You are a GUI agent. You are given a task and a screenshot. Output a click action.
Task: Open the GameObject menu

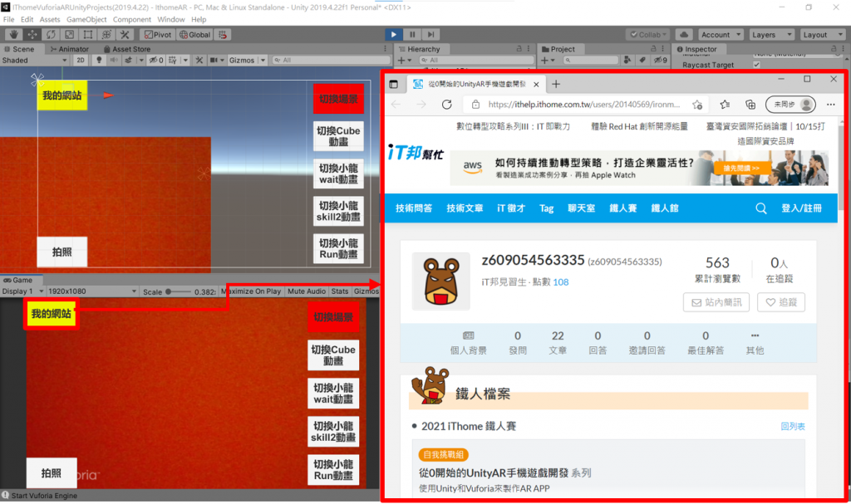pos(86,20)
